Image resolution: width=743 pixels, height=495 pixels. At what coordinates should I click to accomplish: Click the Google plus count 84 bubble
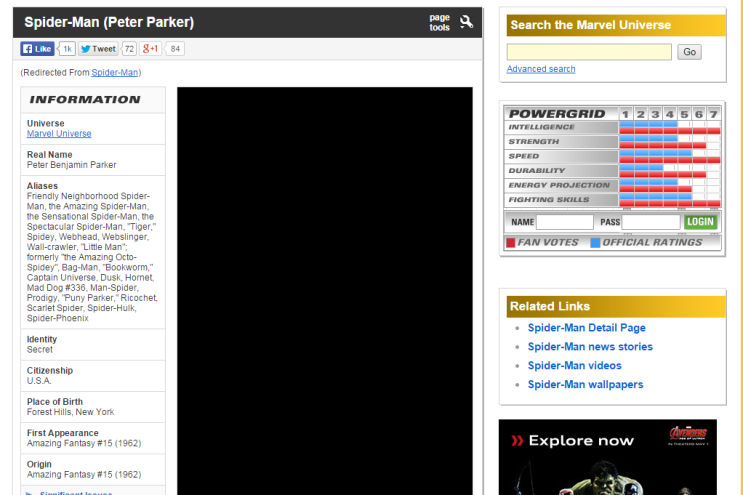[175, 49]
